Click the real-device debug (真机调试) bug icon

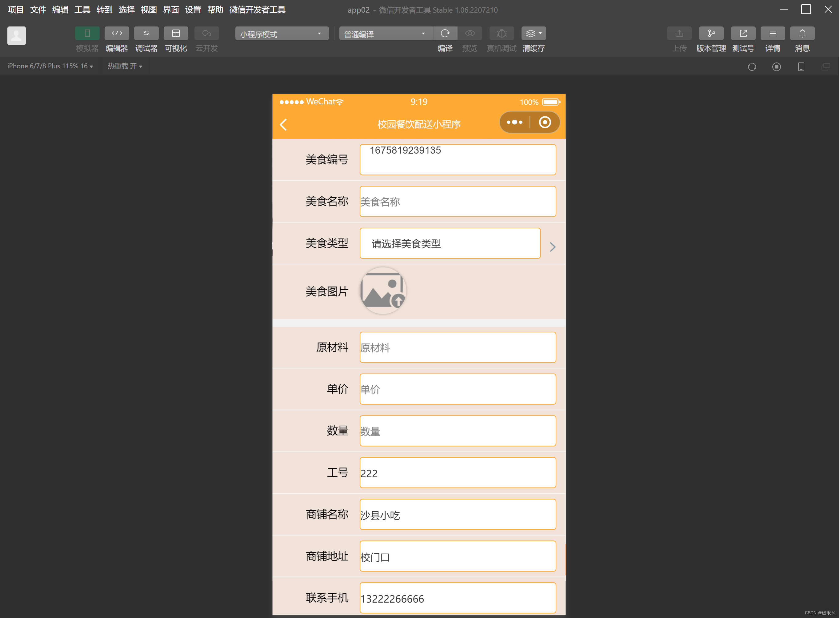(x=502, y=34)
